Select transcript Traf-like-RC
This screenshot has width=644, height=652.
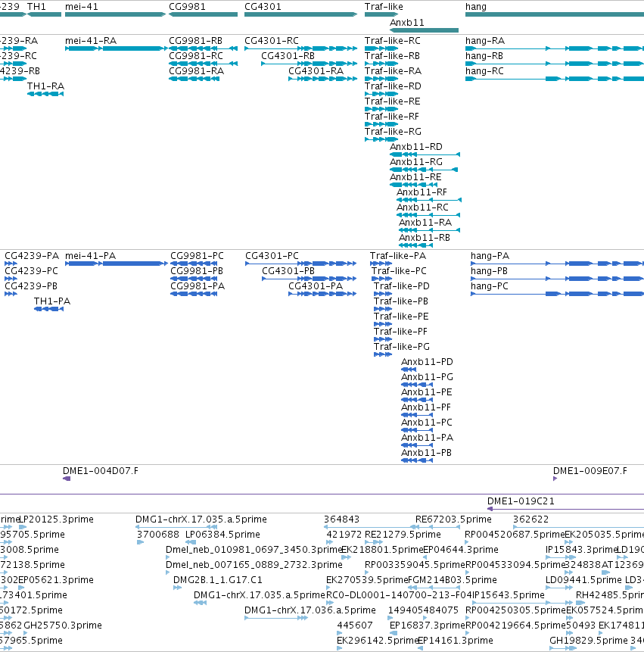[381, 48]
